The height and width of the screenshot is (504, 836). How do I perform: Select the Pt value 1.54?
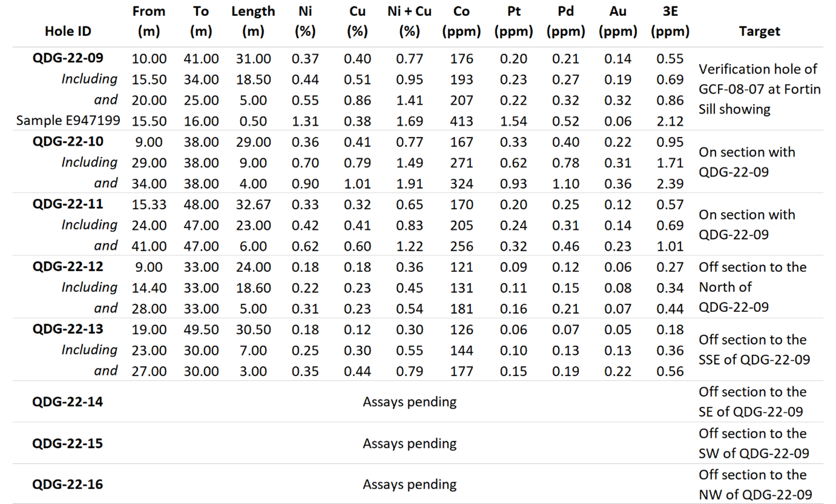coord(513,122)
